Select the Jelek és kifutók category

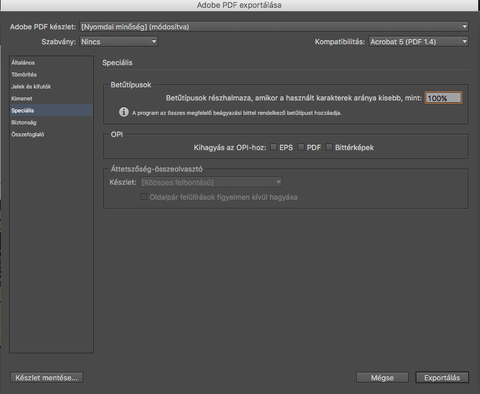click(x=51, y=87)
